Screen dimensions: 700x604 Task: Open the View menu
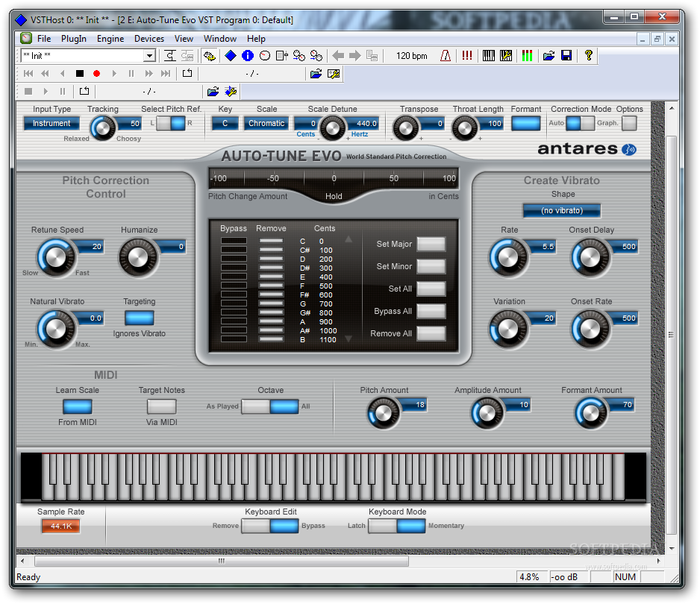pos(184,39)
